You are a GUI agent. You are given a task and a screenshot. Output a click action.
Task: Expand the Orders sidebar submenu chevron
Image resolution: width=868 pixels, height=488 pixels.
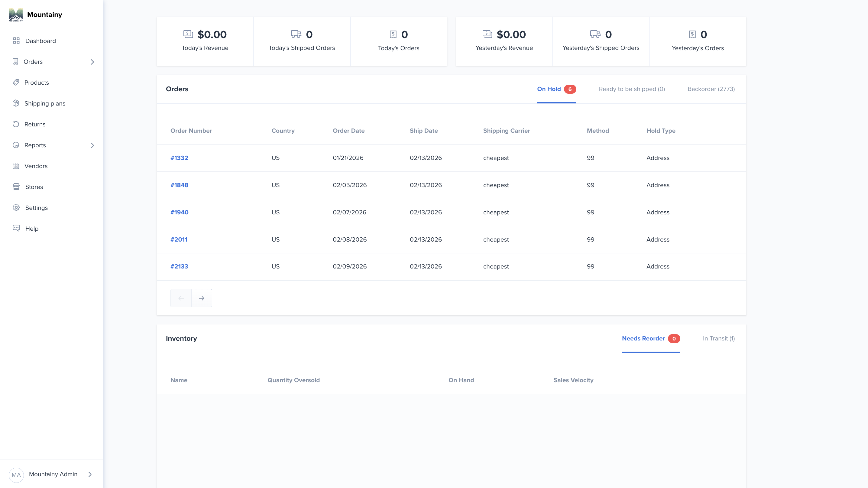92,62
